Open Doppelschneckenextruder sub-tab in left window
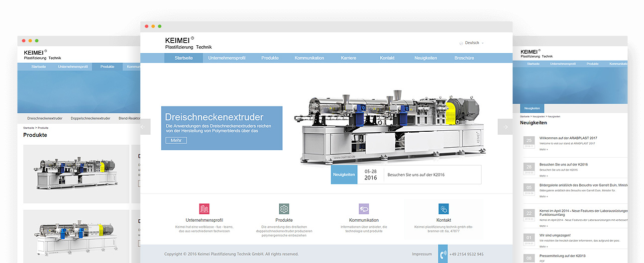 tap(91, 118)
